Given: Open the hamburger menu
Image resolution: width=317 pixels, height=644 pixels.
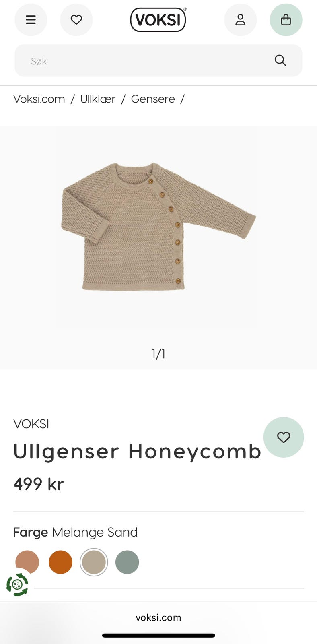Looking at the screenshot, I should pos(31,20).
